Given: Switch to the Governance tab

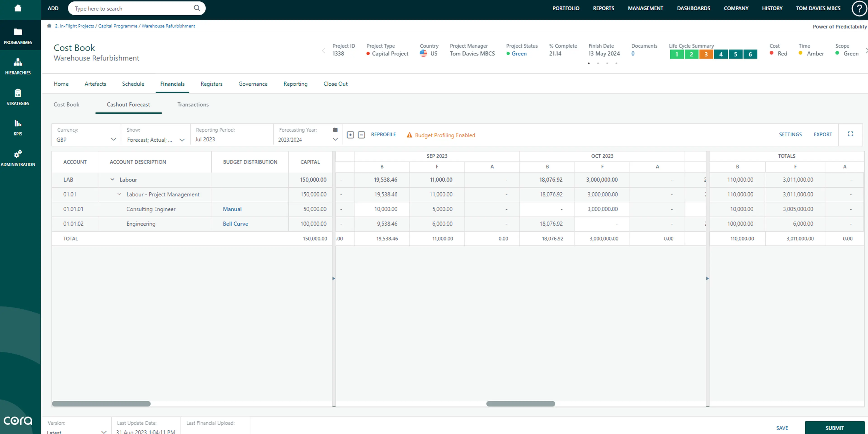Looking at the screenshot, I should [x=253, y=84].
